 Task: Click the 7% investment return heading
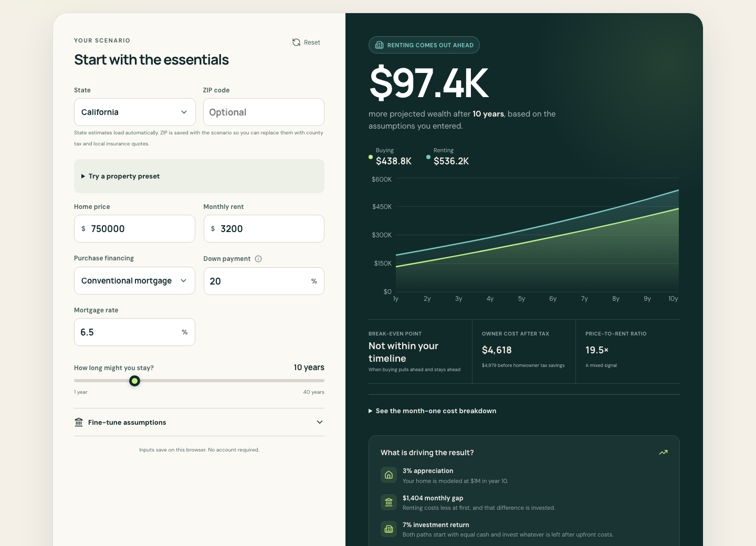[436, 525]
